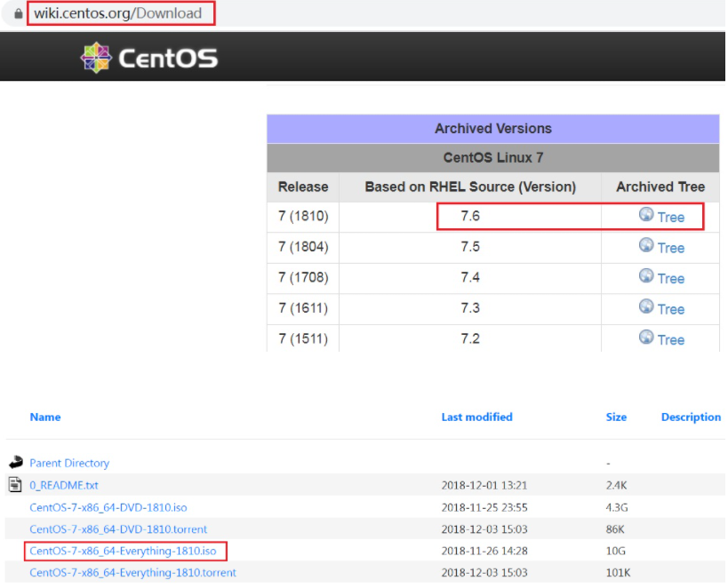
Task: Click the Parent Directory back-arrow icon
Action: point(16,462)
